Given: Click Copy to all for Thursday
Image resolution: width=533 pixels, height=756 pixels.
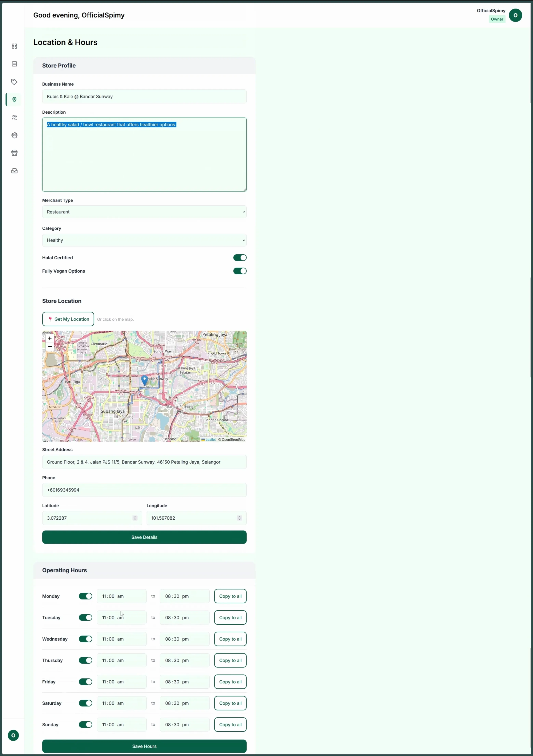Looking at the screenshot, I should point(230,660).
